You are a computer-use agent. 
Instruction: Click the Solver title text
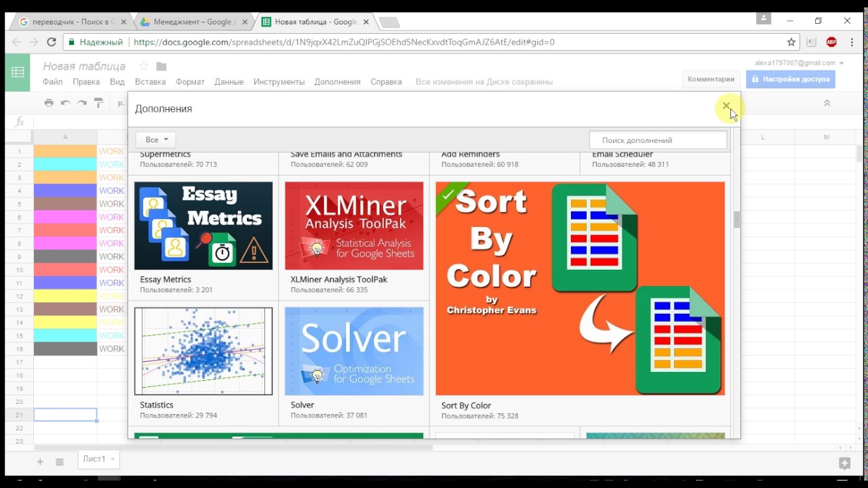pos(302,405)
